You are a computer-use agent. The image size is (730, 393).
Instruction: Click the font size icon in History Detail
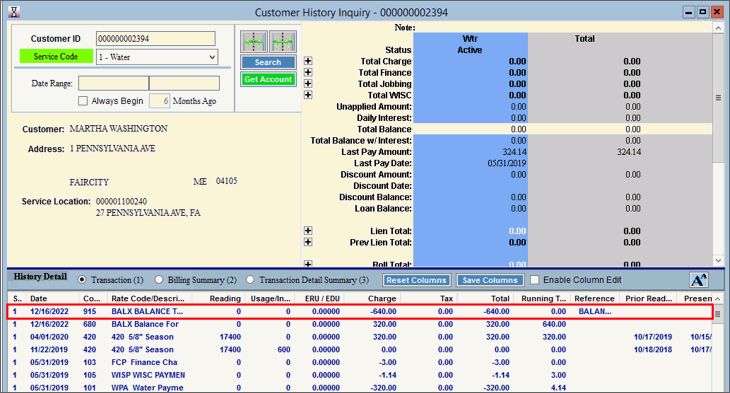[x=699, y=280]
